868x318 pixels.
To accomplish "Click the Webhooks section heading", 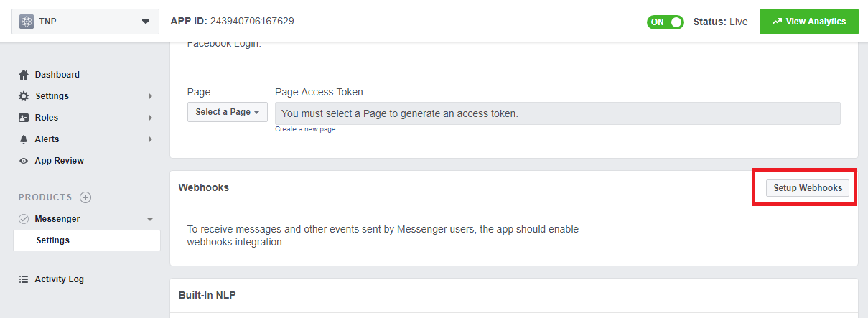I will tap(204, 187).
